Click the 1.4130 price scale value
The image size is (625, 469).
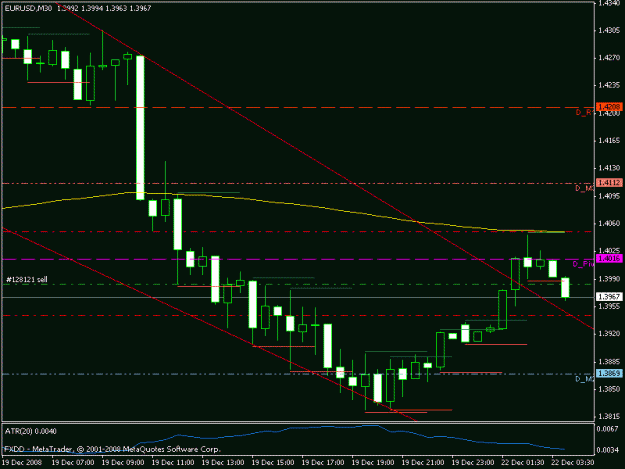[x=609, y=168]
